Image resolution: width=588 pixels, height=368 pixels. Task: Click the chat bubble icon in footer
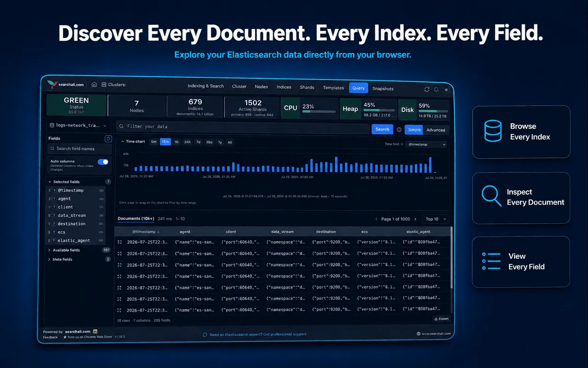click(205, 334)
